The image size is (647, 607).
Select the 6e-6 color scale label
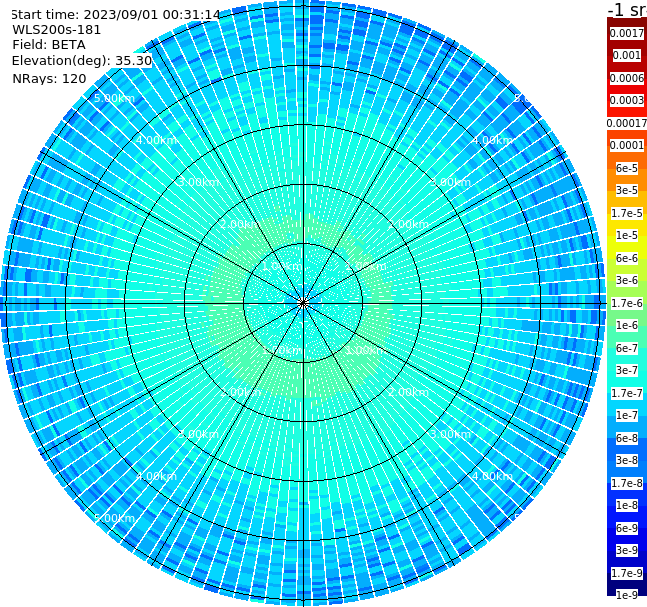pos(627,258)
